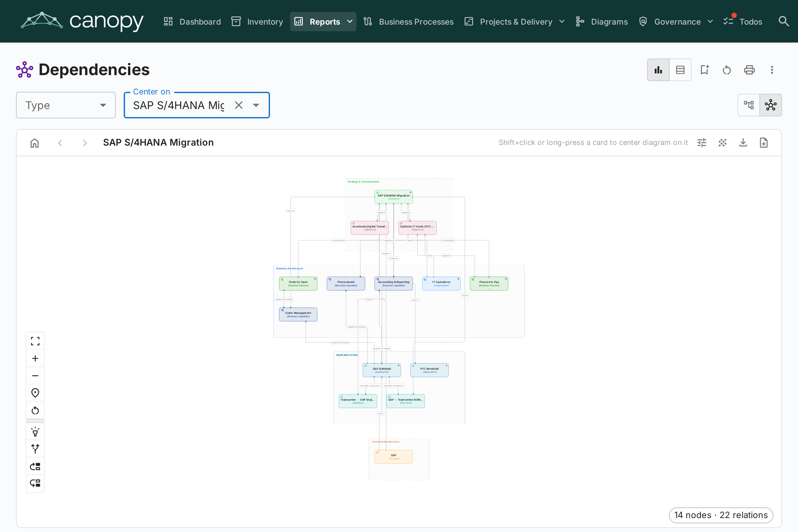
Task: Select the Accelerate Digital Transf... objective node
Action: 370,228
